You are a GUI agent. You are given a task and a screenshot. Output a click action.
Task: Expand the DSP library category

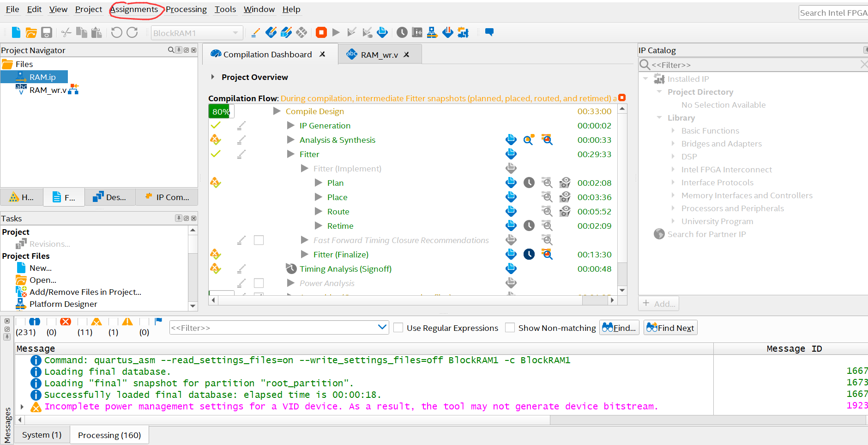pos(673,157)
